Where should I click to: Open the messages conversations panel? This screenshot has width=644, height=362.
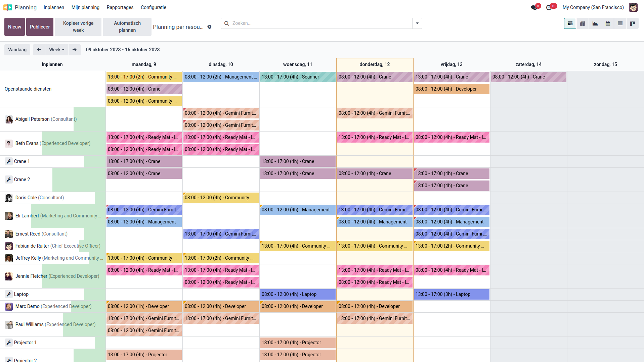click(533, 7)
